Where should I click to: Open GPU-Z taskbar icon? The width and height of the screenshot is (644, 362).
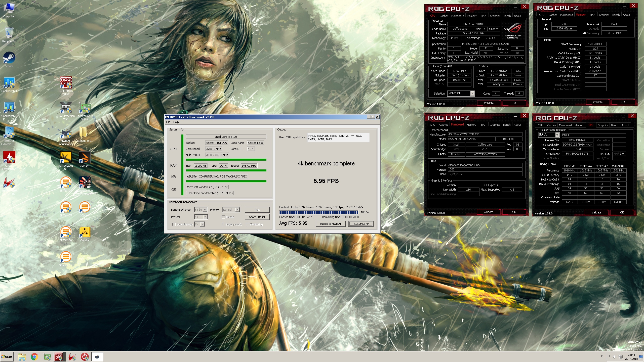tap(47, 357)
